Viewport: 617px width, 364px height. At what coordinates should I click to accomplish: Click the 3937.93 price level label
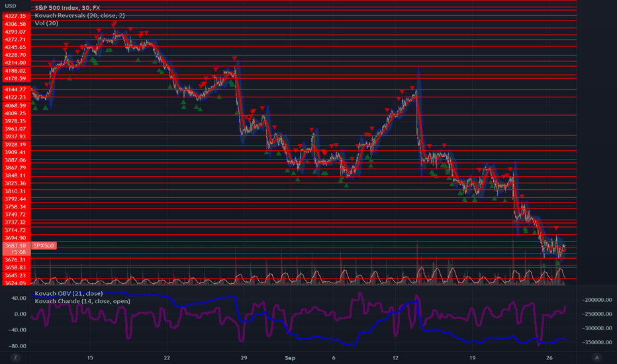(x=15, y=136)
